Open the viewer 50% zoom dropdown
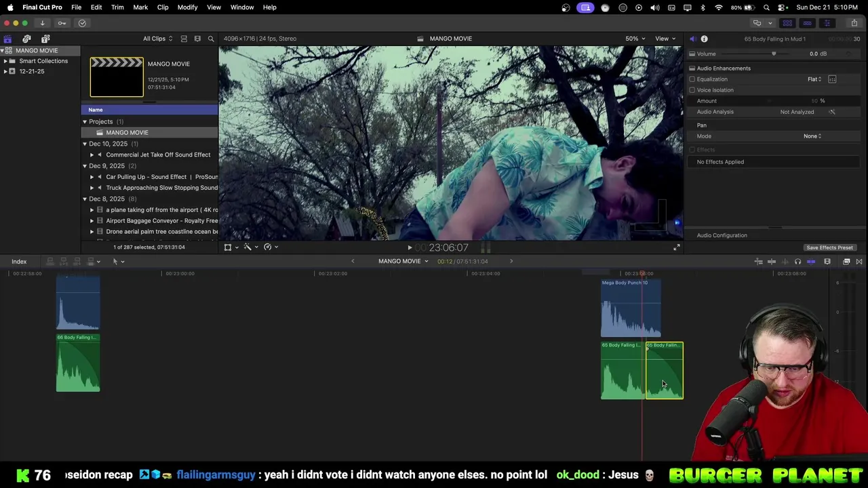The width and height of the screenshot is (868, 488). click(635, 39)
